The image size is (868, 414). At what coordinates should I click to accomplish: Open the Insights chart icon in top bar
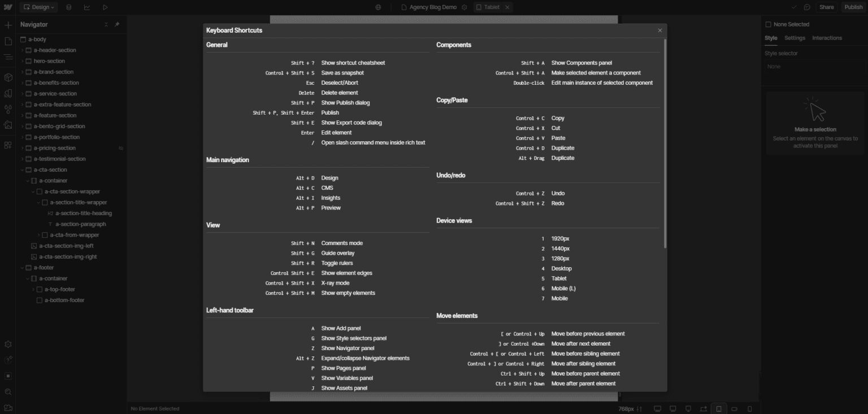tap(87, 7)
